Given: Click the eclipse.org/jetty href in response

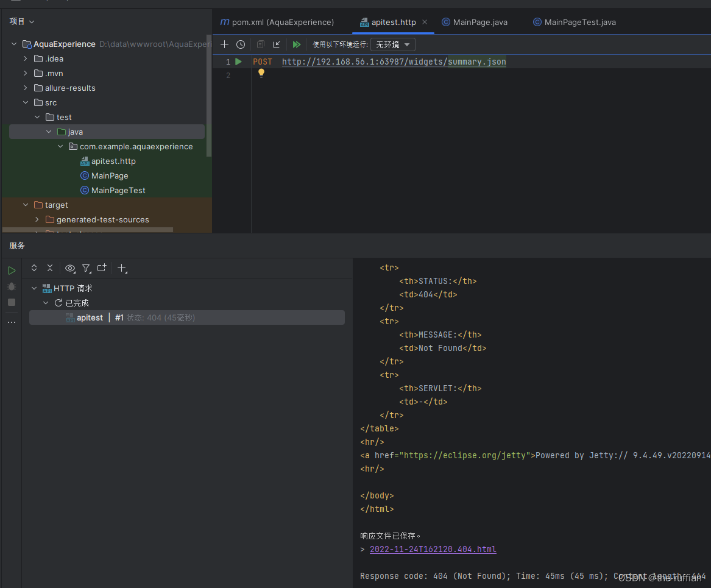Looking at the screenshot, I should coord(466,455).
